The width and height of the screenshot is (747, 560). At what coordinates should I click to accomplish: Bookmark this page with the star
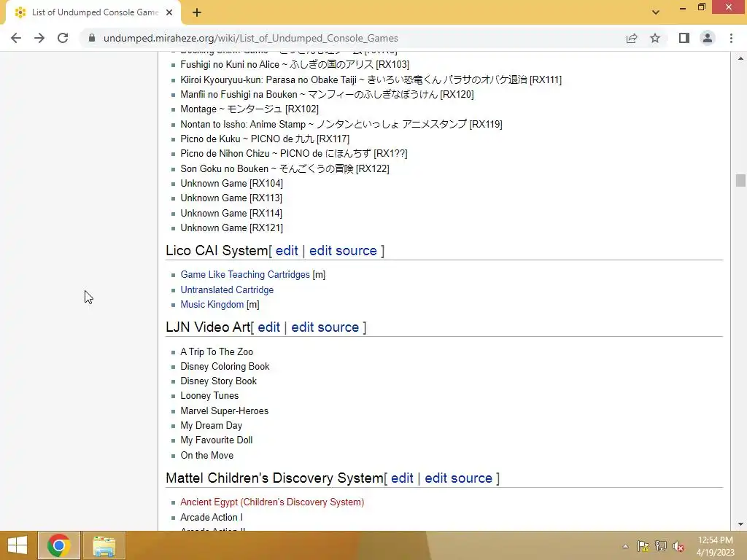[655, 38]
